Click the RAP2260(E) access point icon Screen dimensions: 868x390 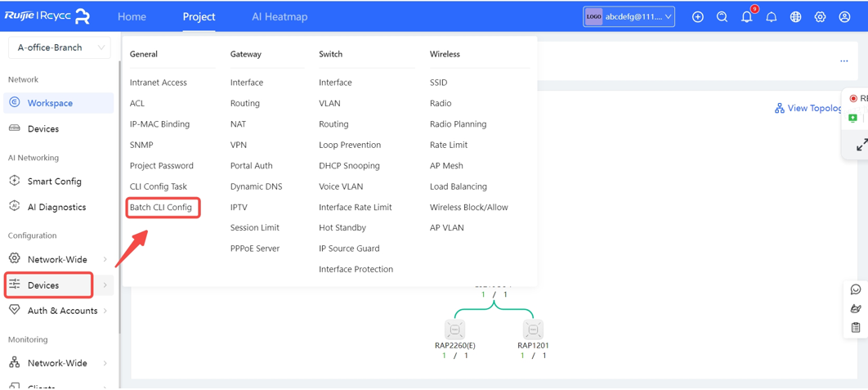tap(454, 329)
